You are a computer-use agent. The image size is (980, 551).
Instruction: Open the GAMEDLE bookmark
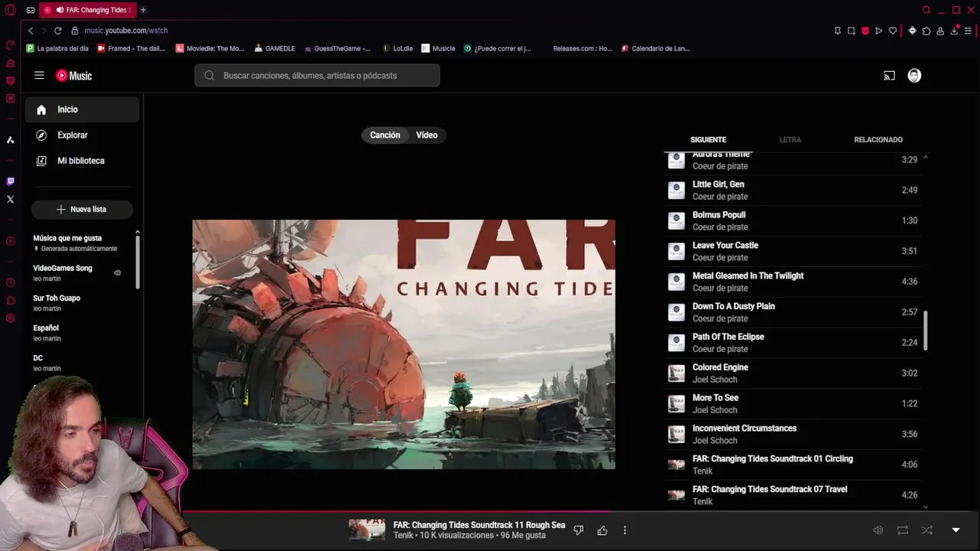click(x=274, y=48)
